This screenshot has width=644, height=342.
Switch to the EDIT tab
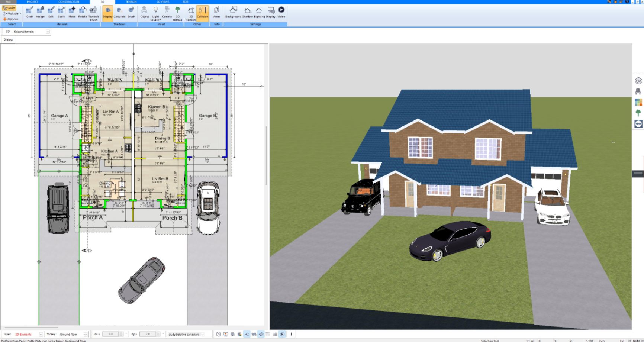pyautogui.click(x=186, y=2)
